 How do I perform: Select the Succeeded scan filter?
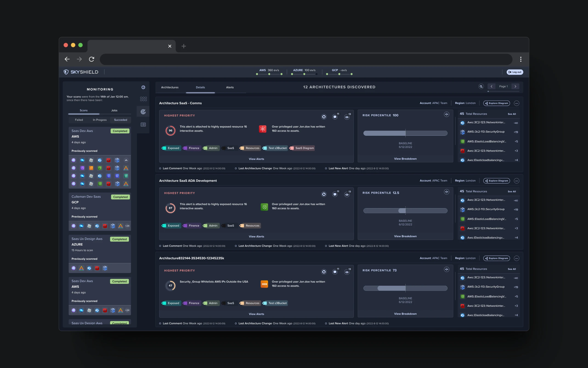pyautogui.click(x=121, y=120)
